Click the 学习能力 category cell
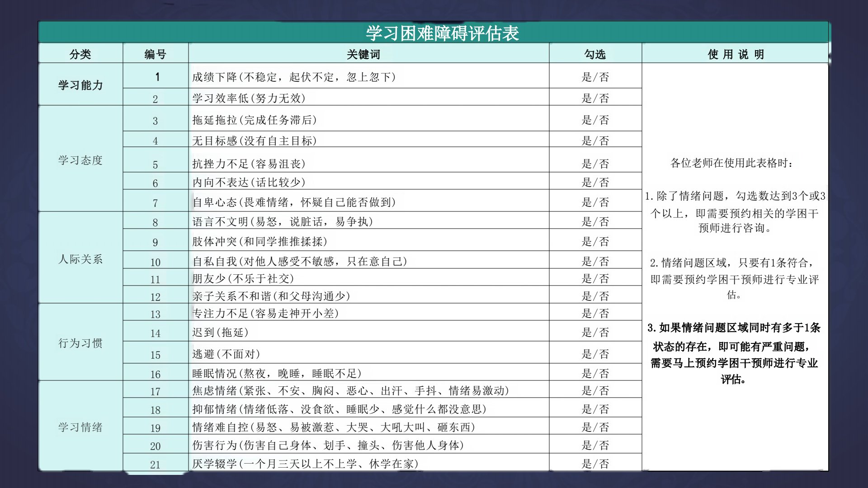868x488 pixels. [x=80, y=85]
